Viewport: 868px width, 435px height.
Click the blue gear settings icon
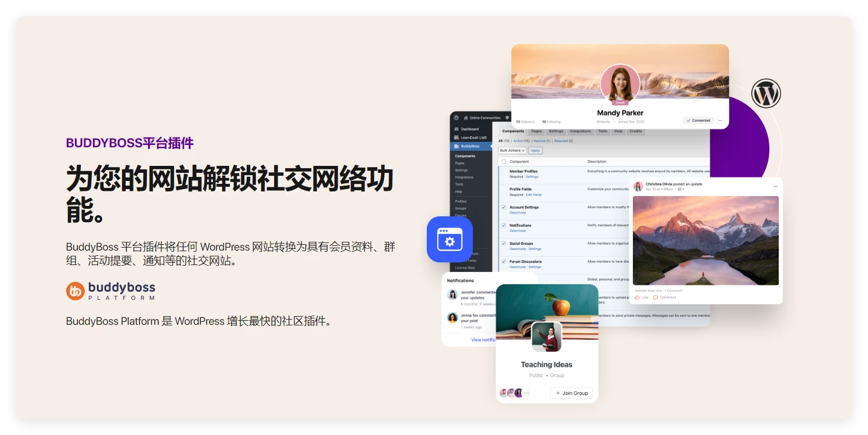[x=450, y=239]
